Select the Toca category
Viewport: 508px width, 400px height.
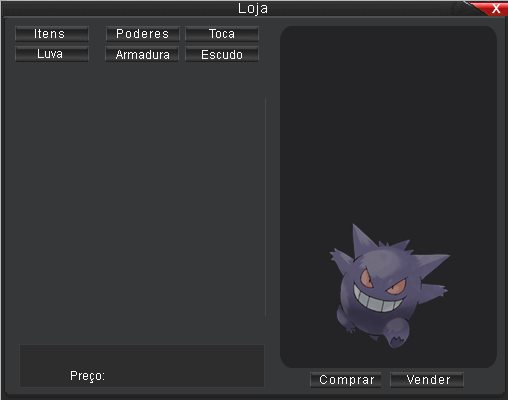coord(222,34)
